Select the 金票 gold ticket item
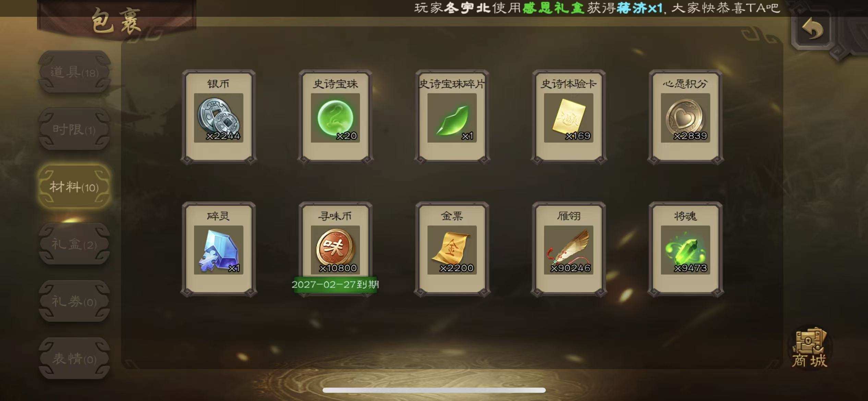 [x=452, y=249]
